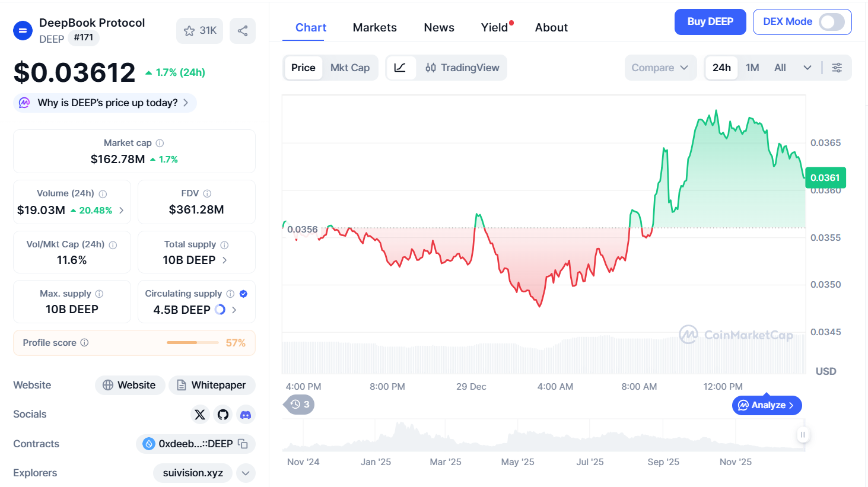868x487 pixels.
Task: Enable DEX Mode toggle
Action: [833, 21]
